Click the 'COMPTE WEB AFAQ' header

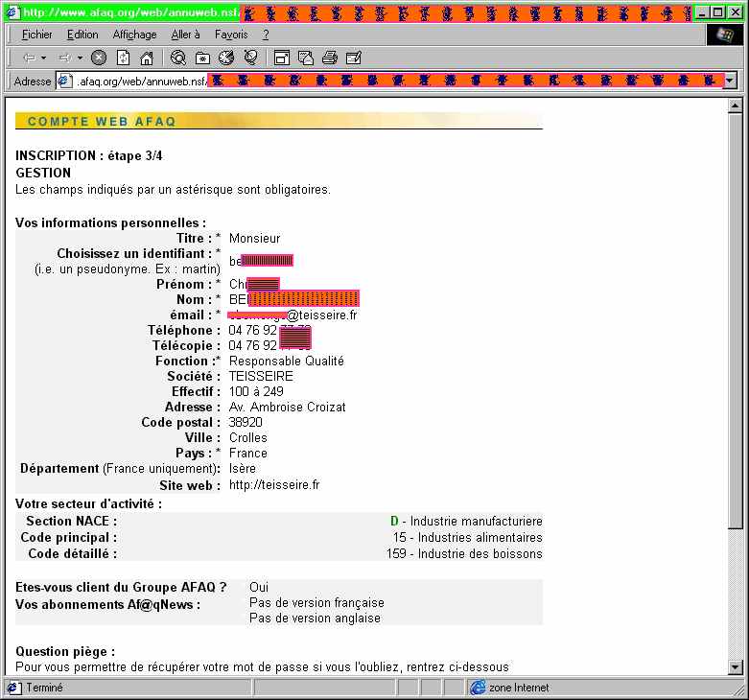pyautogui.click(x=102, y=121)
